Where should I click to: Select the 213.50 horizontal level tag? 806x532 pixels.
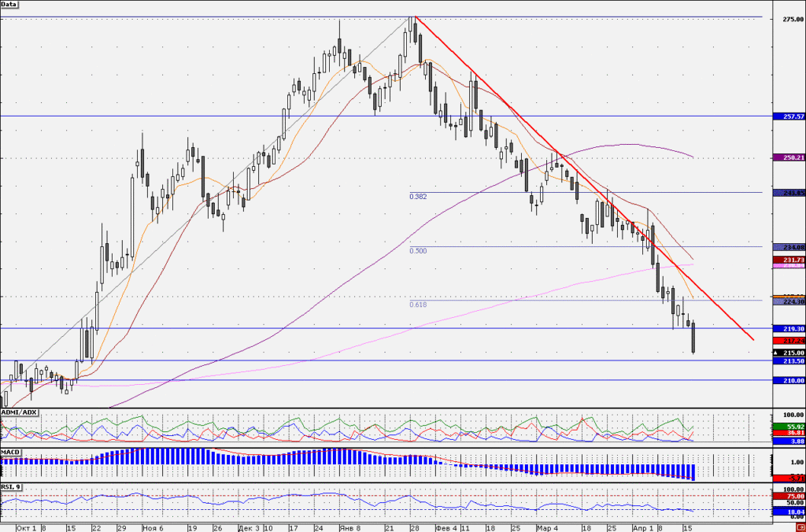tap(789, 361)
